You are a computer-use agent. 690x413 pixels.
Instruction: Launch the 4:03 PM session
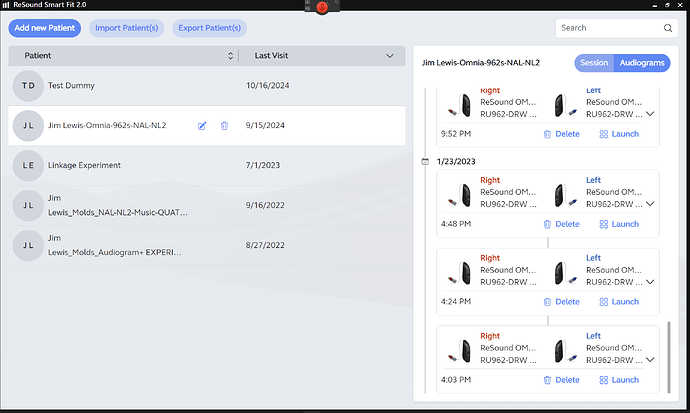[x=619, y=380]
